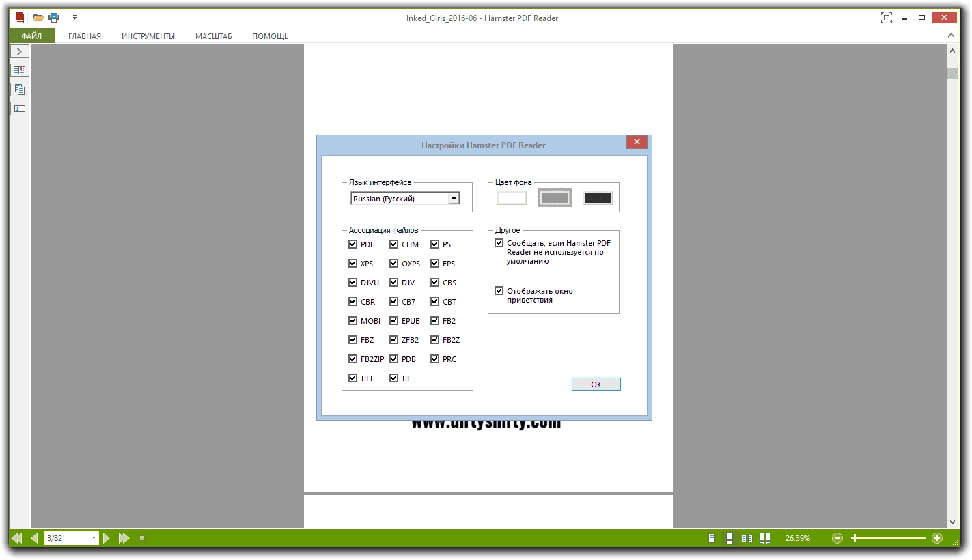The height and width of the screenshot is (560, 972).
Task: Toggle the FBZ file association checkbox
Action: pos(352,339)
